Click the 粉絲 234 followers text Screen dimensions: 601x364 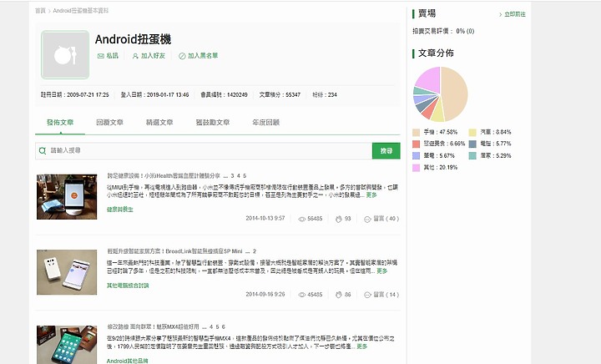coord(324,94)
